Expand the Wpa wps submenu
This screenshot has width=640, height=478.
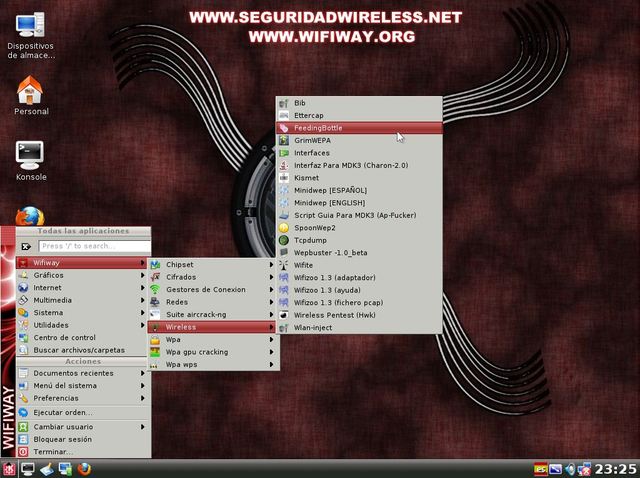click(x=213, y=365)
